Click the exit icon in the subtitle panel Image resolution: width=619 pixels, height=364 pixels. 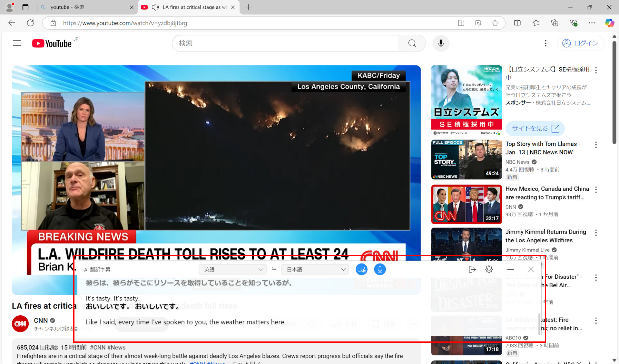pos(472,269)
